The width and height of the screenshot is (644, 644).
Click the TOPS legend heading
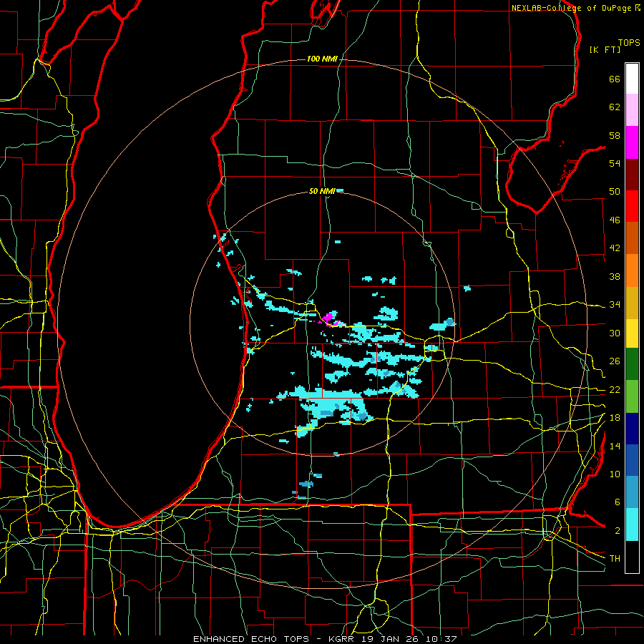point(629,43)
